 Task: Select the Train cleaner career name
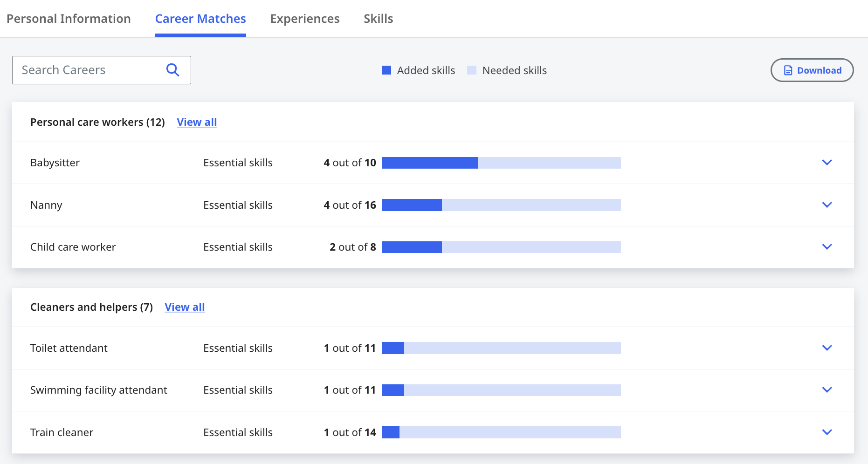coord(62,432)
